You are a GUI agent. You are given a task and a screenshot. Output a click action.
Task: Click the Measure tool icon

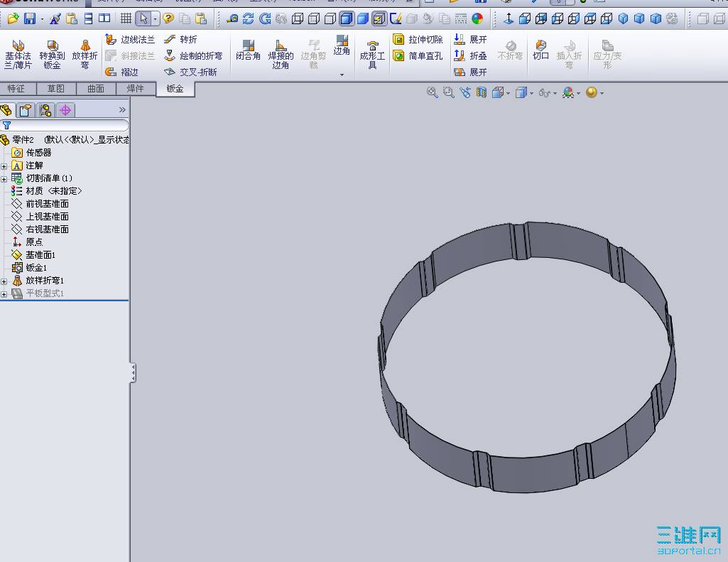point(232,18)
